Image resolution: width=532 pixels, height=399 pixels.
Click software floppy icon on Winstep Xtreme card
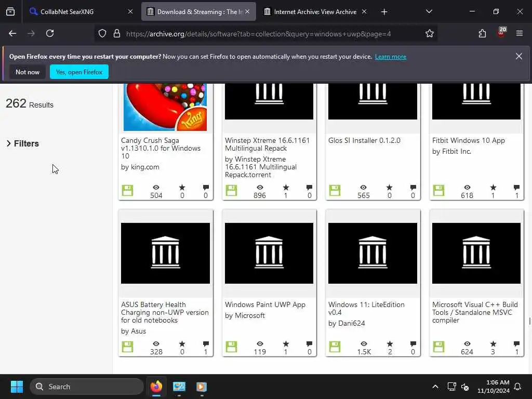(x=231, y=190)
